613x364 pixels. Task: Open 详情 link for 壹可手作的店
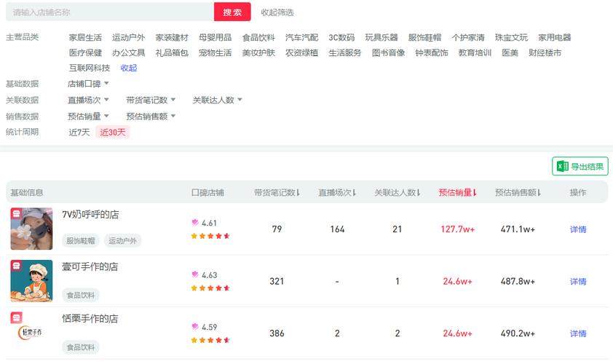click(578, 281)
